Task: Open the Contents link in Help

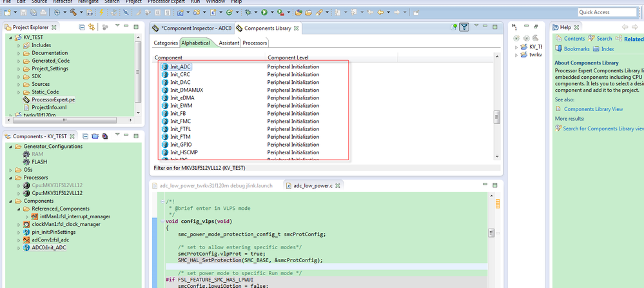Action: [574, 38]
